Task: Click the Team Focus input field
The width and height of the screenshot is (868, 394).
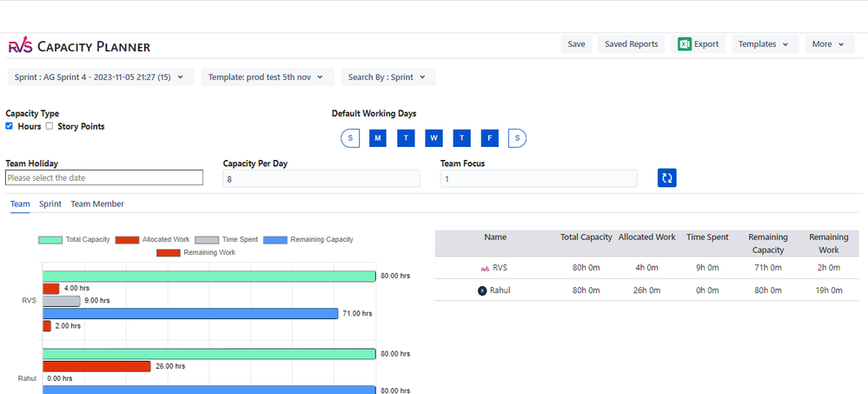Action: point(539,178)
